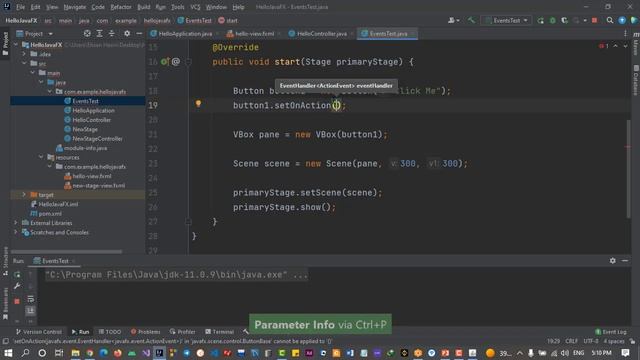Viewport: 640px width, 360px height.
Task: Open the Bookmarks side tool window
Action: [5, 303]
